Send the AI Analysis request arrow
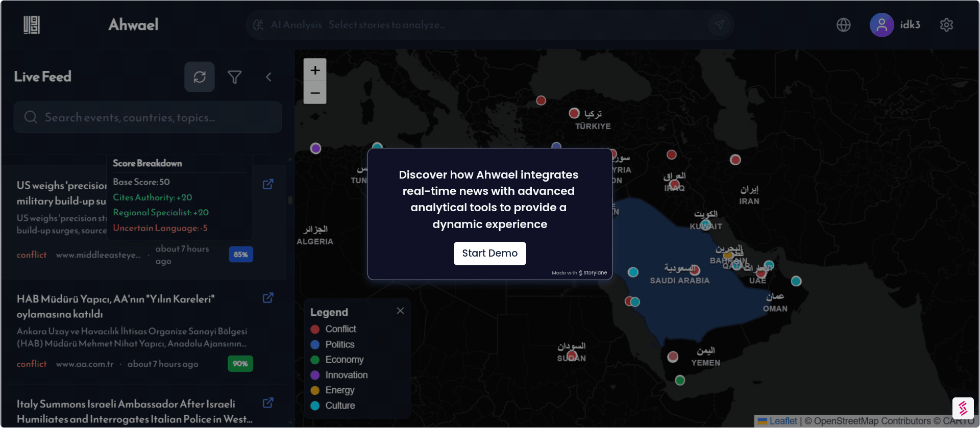Viewport: 980px width, 428px height. coord(719,24)
